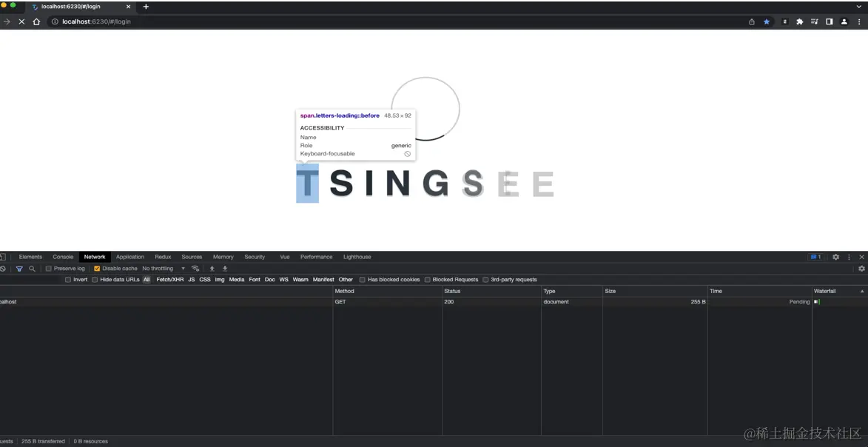Check Hide data URLs
Viewport: 868px width, 447px height.
95,280
